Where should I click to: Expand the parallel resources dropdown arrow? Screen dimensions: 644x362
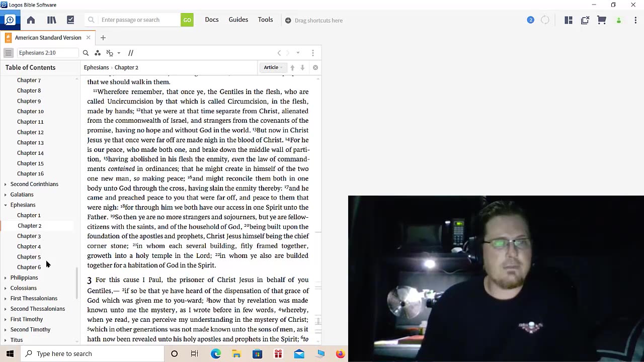[119, 53]
